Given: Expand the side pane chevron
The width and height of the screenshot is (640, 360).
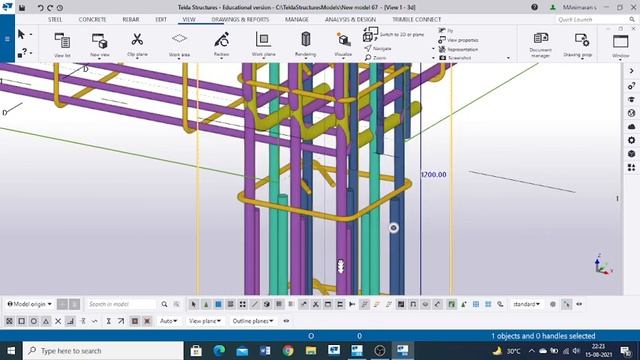Looking at the screenshot, I should [631, 71].
